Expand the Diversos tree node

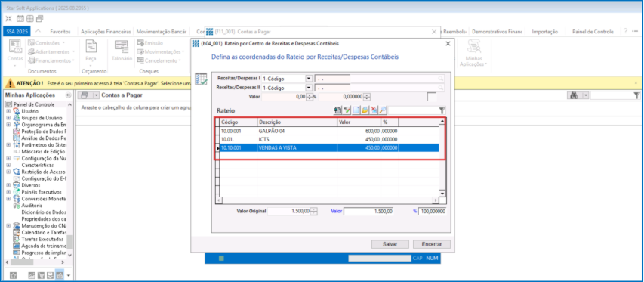coord(8,185)
